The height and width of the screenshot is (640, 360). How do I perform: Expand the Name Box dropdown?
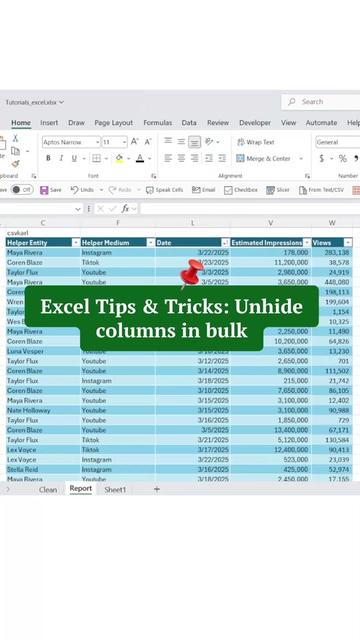tap(78, 209)
